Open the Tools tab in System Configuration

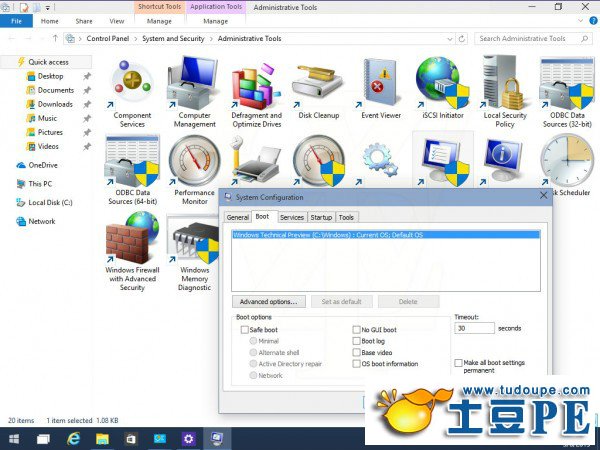coord(346,217)
